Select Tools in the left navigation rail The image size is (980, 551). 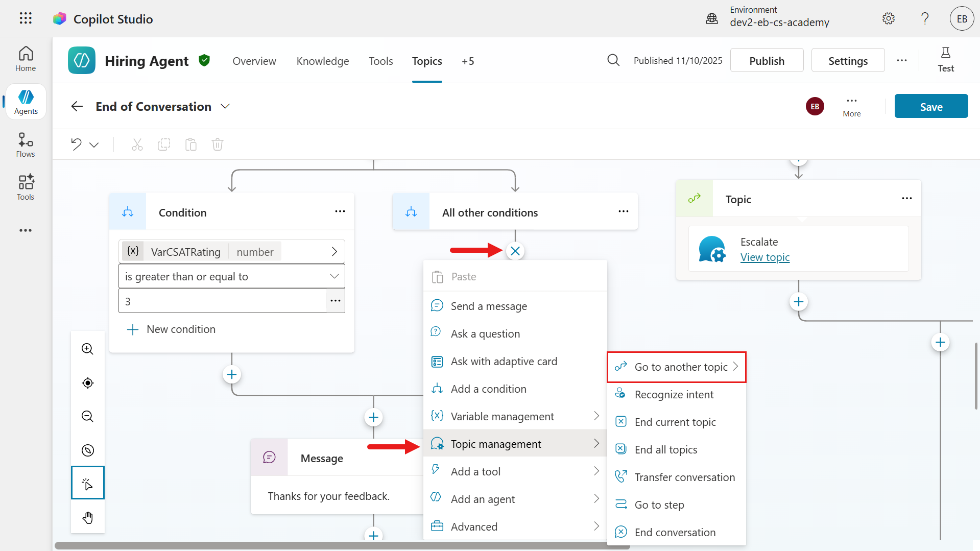click(x=25, y=187)
